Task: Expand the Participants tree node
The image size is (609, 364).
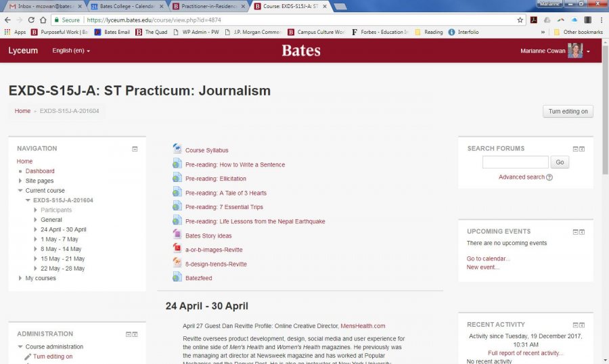Action: 35,210
